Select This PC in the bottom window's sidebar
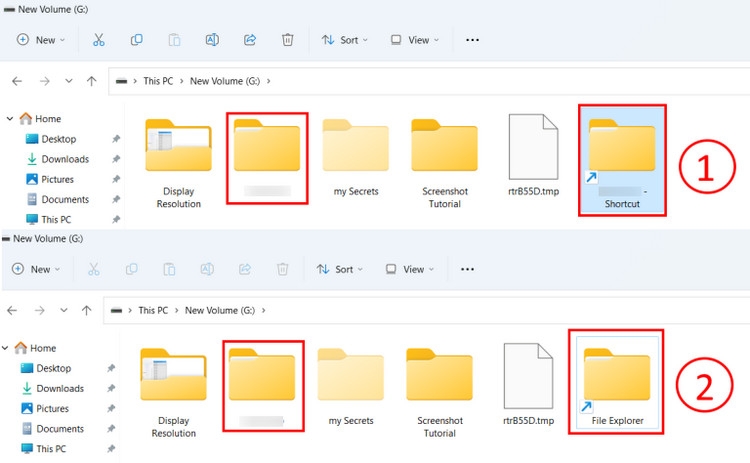The height and width of the screenshot is (463, 750). [x=44, y=449]
